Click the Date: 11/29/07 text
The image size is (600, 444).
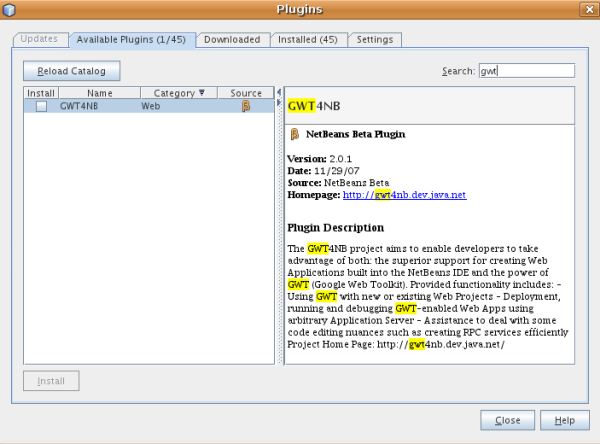(x=323, y=171)
